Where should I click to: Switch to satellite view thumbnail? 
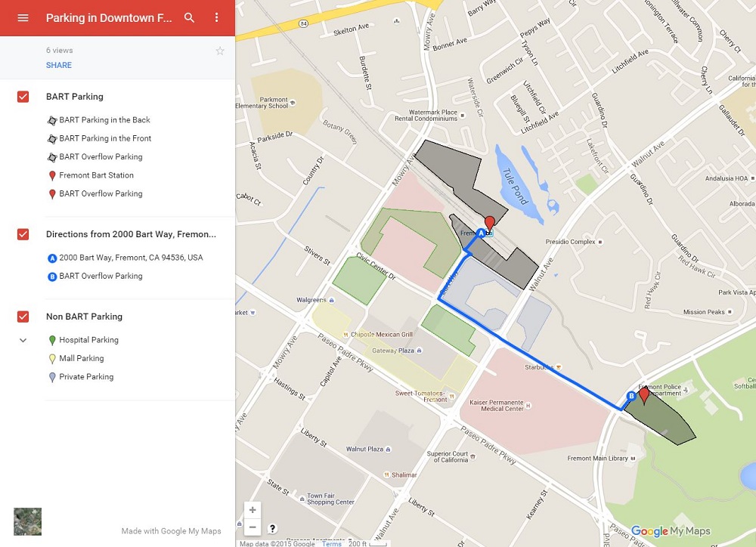pos(27,521)
